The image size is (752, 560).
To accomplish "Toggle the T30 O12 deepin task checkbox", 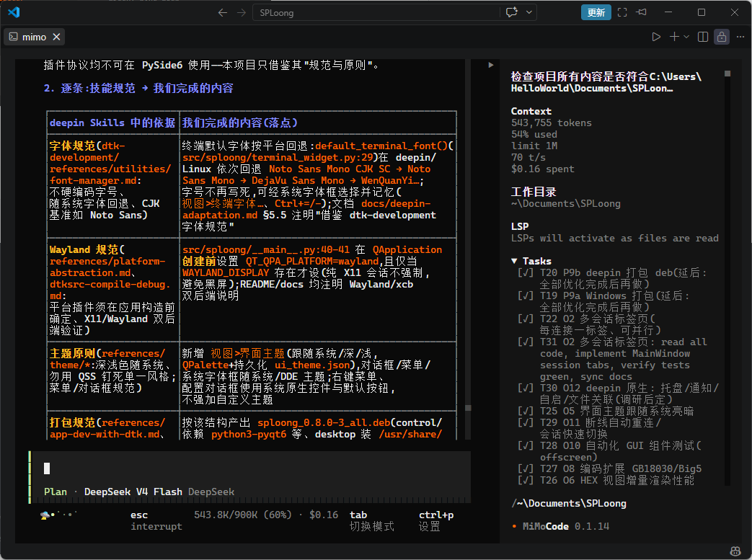I will 526,388.
